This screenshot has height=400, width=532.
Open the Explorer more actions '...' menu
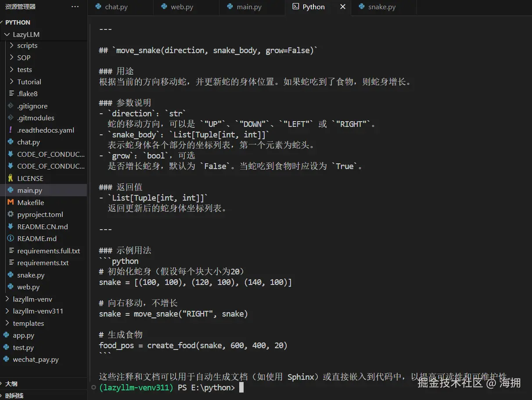75,6
